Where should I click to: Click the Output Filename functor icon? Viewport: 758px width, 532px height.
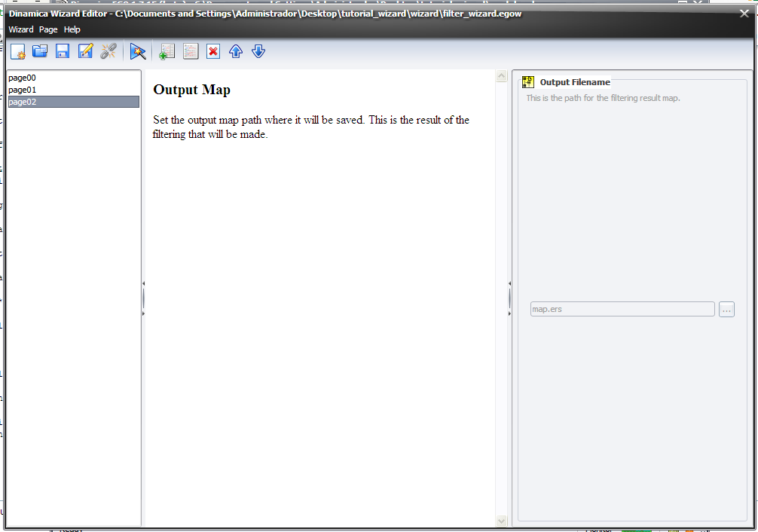tap(528, 82)
